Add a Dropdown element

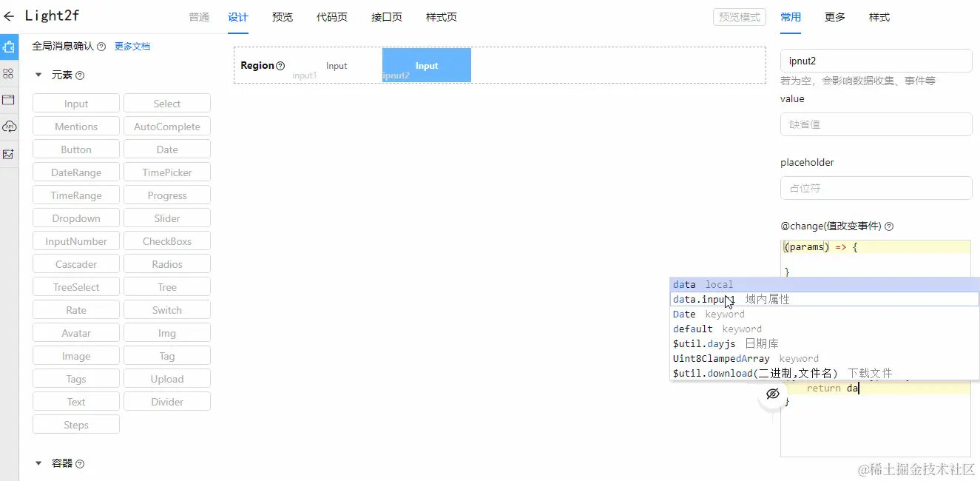pos(76,218)
